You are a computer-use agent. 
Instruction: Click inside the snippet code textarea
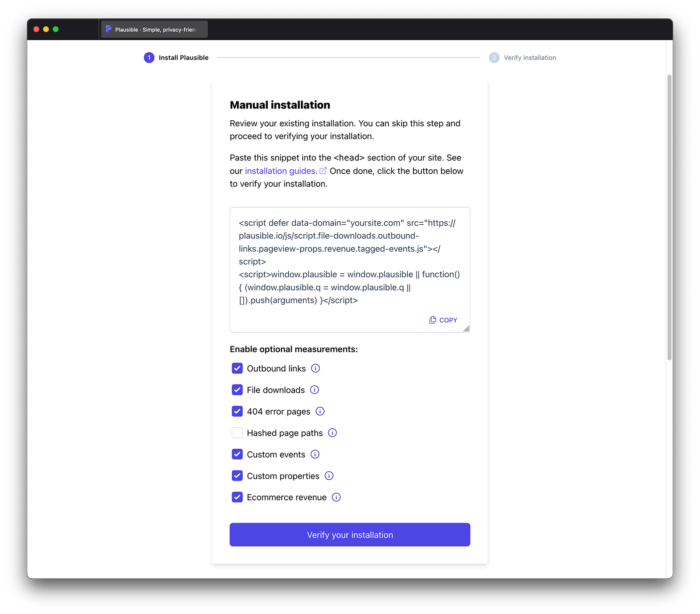coord(350,270)
